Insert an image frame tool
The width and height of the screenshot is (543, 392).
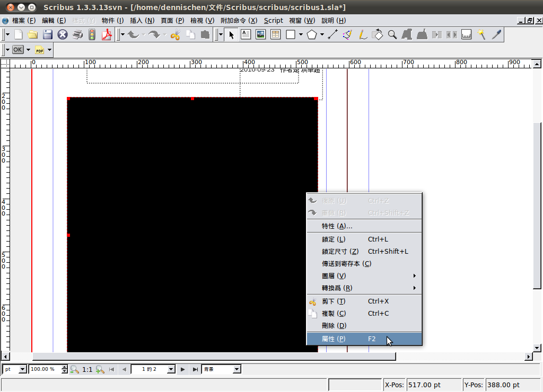pos(260,34)
